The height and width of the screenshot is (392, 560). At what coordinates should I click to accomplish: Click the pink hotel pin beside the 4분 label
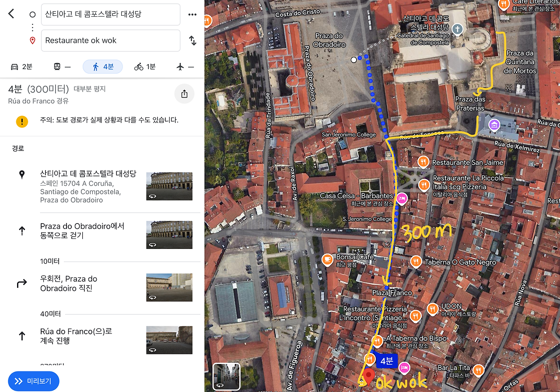tap(404, 368)
